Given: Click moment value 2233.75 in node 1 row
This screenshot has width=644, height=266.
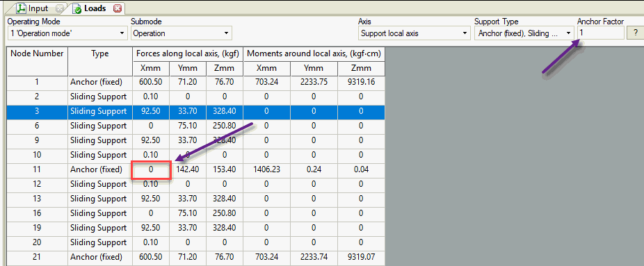Looking at the screenshot, I should tap(314, 82).
